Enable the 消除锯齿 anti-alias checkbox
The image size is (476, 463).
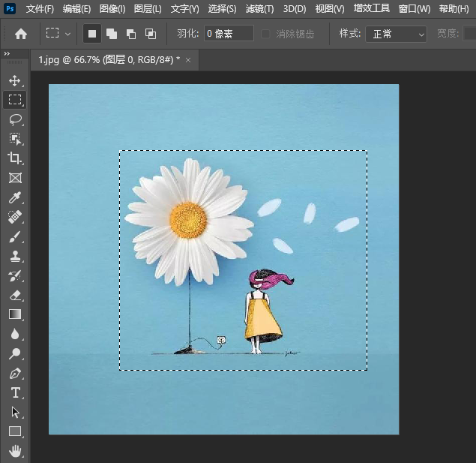coord(266,34)
